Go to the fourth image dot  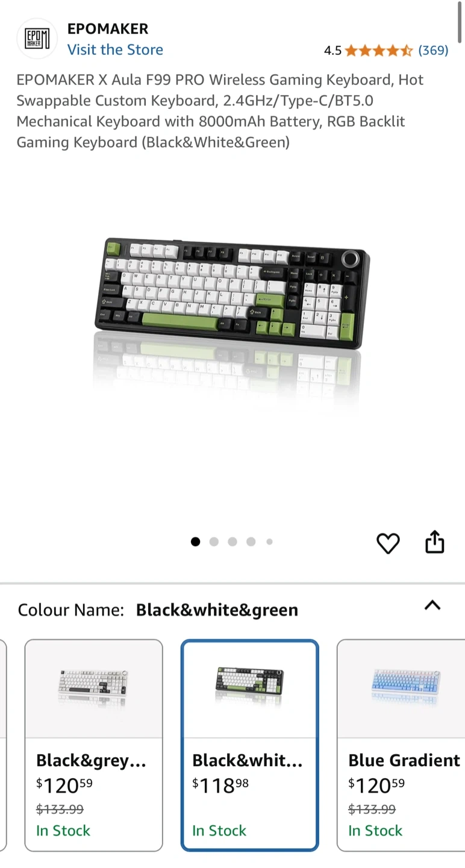tap(251, 542)
